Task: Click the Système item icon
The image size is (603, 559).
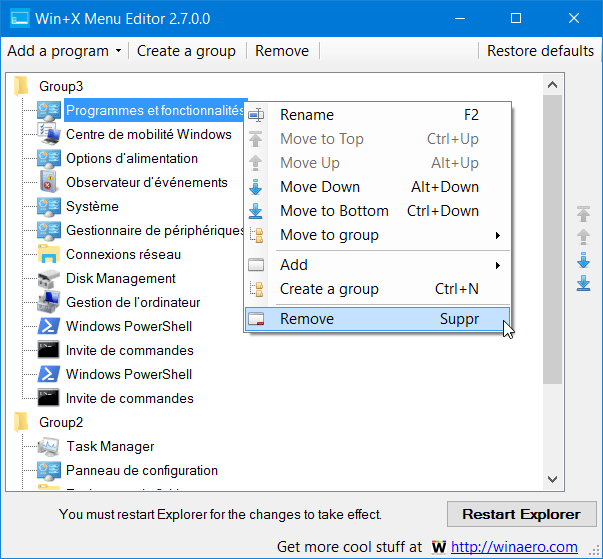Action: tap(49, 207)
